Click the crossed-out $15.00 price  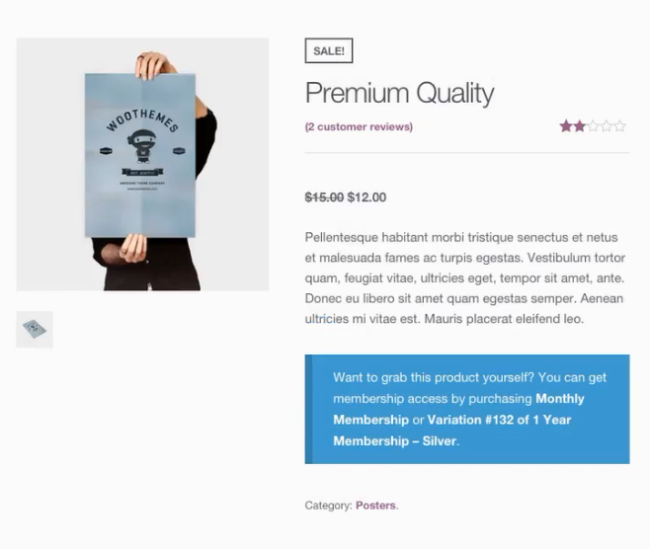pyautogui.click(x=324, y=197)
